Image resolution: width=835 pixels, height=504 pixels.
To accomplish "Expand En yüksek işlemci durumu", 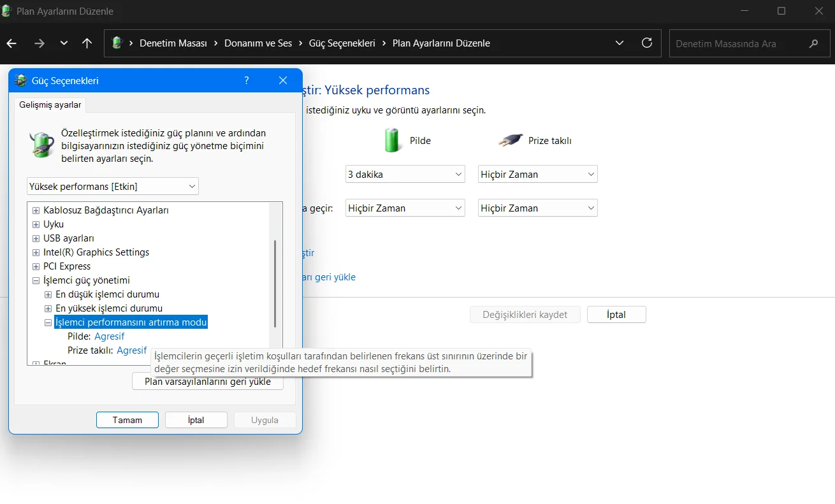I will click(48, 308).
